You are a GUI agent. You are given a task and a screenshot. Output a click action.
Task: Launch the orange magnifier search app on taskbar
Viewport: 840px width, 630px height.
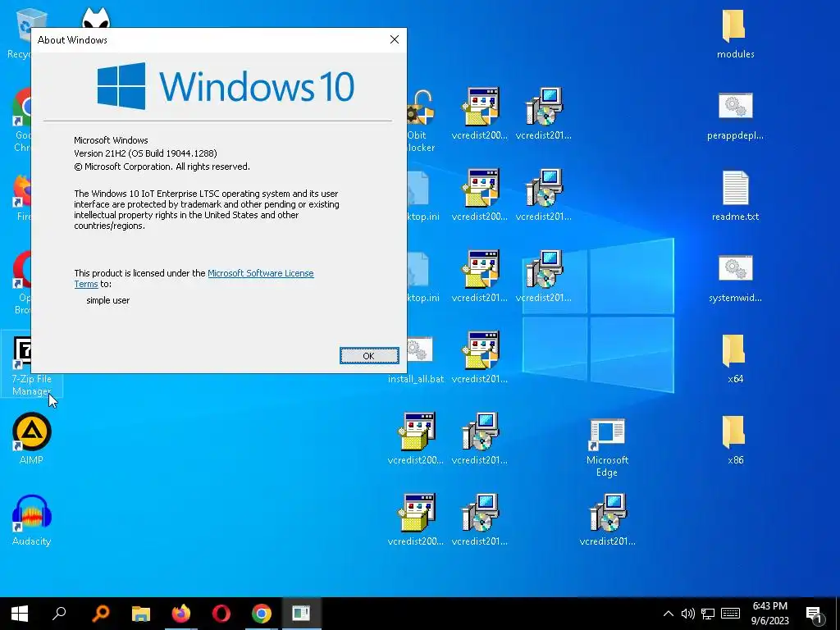click(100, 614)
